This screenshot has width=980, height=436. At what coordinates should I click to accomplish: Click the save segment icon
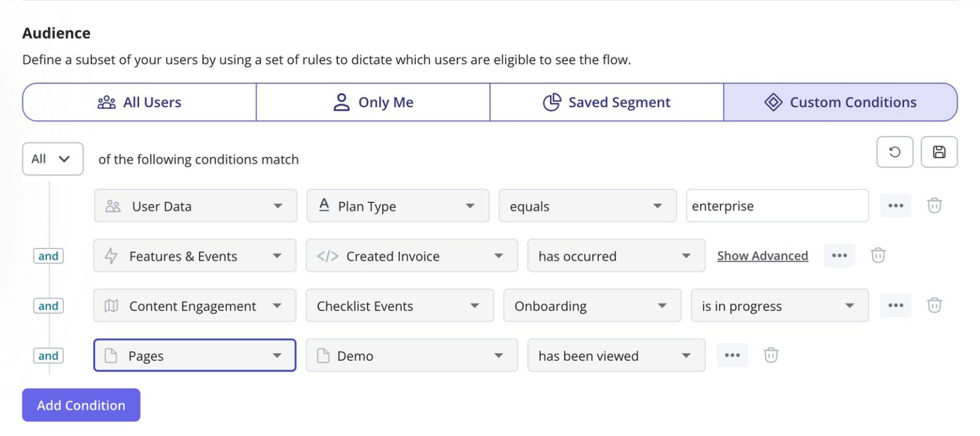pyautogui.click(x=939, y=152)
